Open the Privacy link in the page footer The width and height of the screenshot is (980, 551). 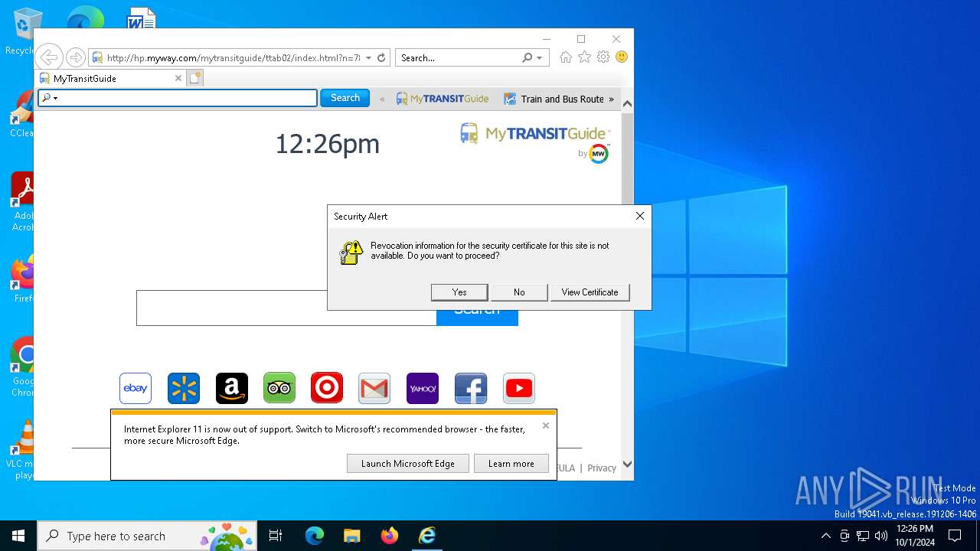(x=602, y=468)
